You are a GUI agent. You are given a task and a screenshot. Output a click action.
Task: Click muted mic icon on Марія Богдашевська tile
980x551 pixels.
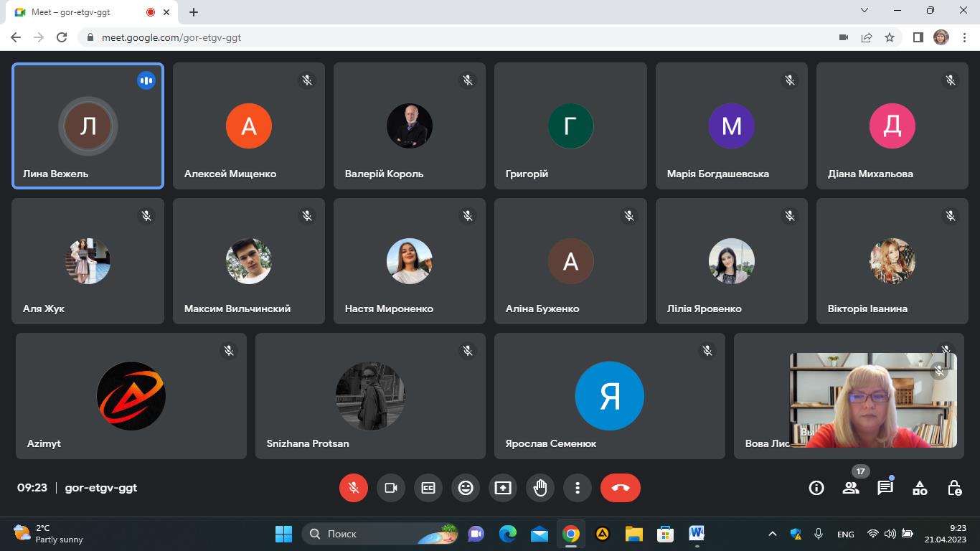(790, 80)
